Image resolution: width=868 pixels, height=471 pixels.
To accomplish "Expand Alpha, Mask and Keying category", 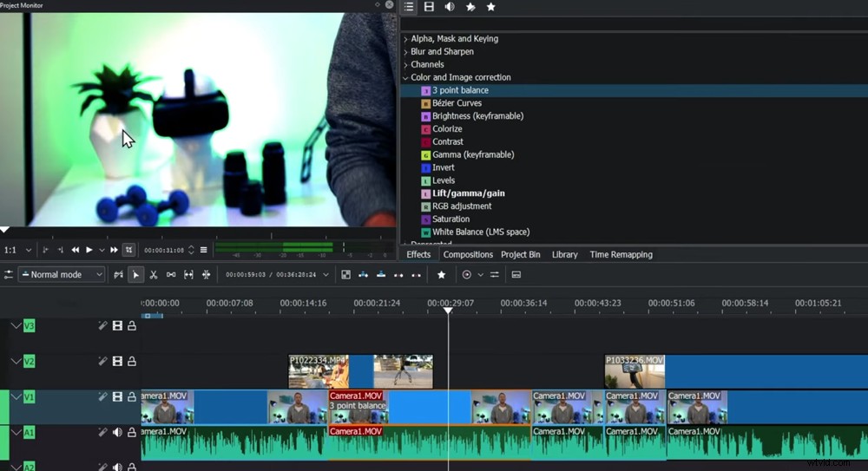I will [405, 39].
